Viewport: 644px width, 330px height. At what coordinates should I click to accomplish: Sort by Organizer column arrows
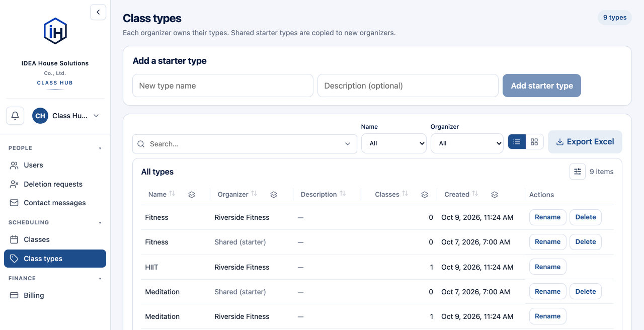tap(254, 194)
